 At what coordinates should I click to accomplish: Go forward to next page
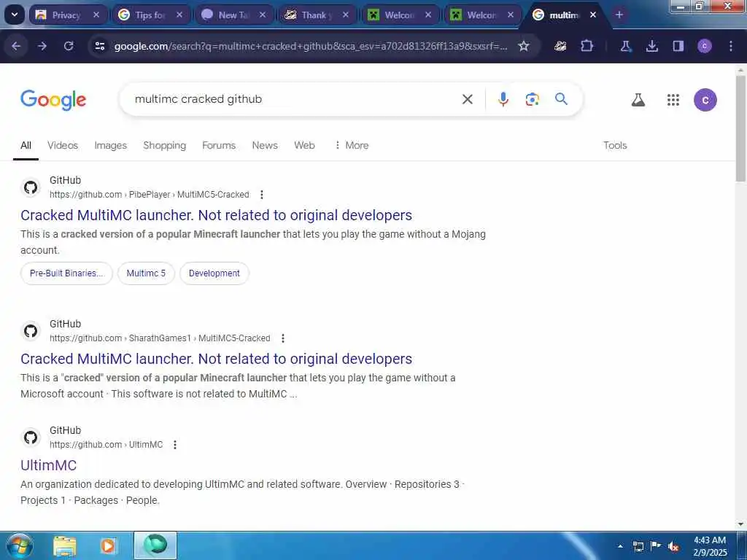click(42, 46)
